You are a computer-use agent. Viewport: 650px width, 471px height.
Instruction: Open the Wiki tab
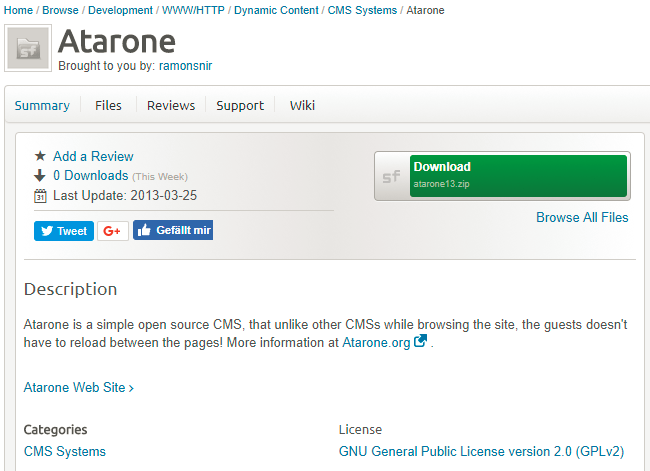point(302,105)
